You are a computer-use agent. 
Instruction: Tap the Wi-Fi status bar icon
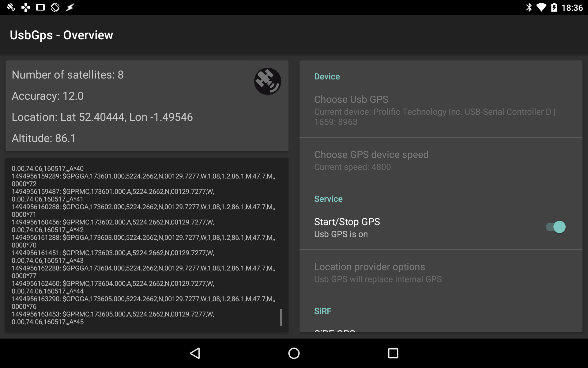[x=541, y=7]
